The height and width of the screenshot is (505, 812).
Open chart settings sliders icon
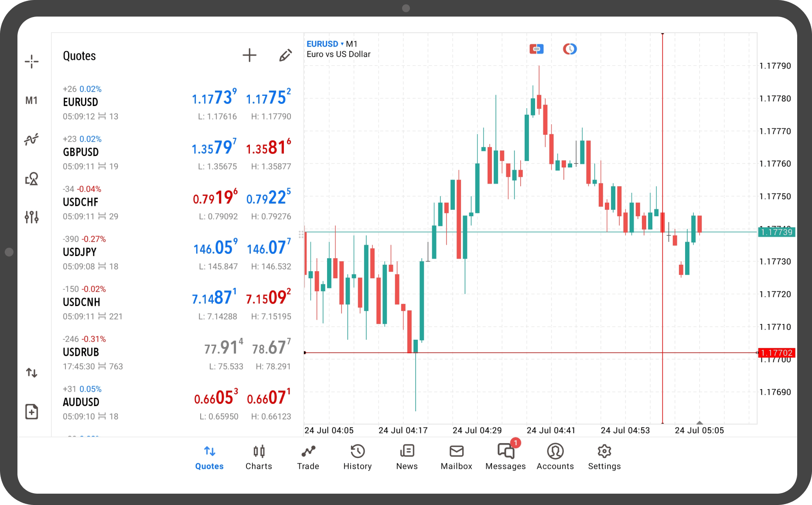coord(31,217)
